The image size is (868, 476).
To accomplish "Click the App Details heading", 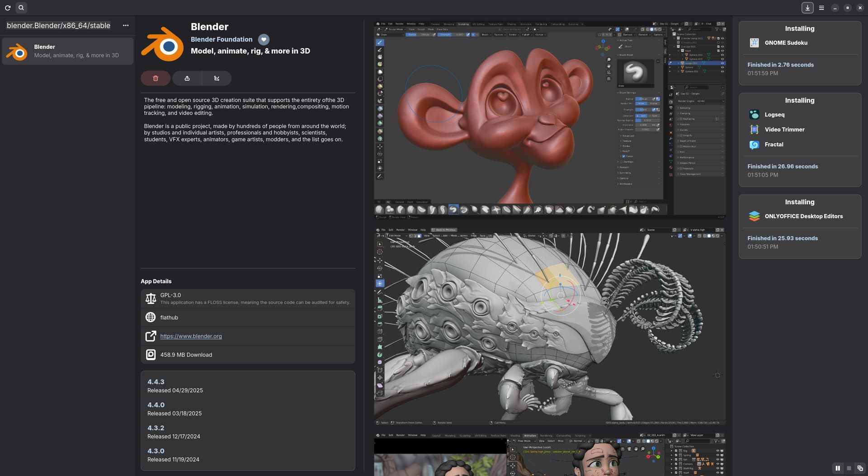I will [156, 281].
